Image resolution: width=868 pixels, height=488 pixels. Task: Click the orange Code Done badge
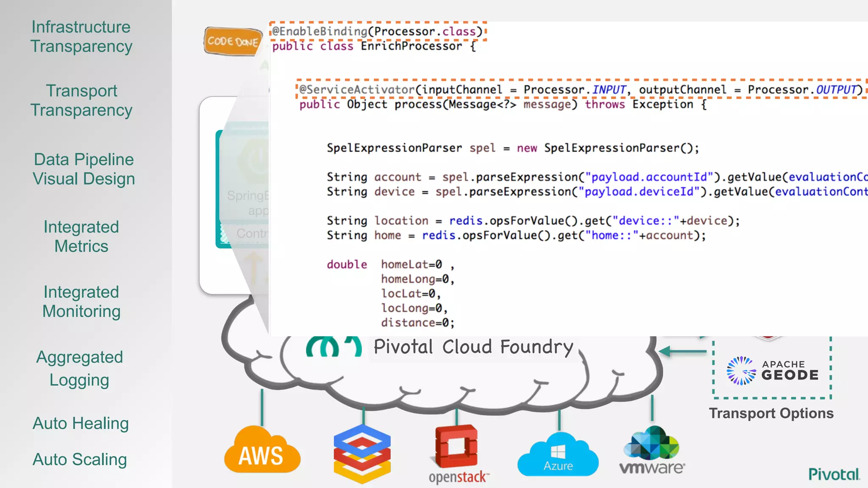click(x=233, y=42)
